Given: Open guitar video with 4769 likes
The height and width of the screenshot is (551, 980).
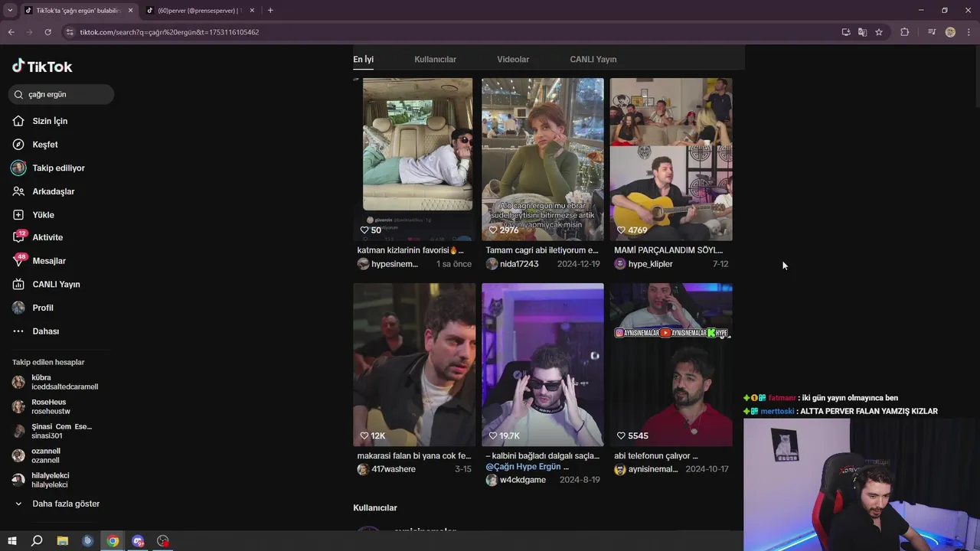Looking at the screenshot, I should [671, 159].
